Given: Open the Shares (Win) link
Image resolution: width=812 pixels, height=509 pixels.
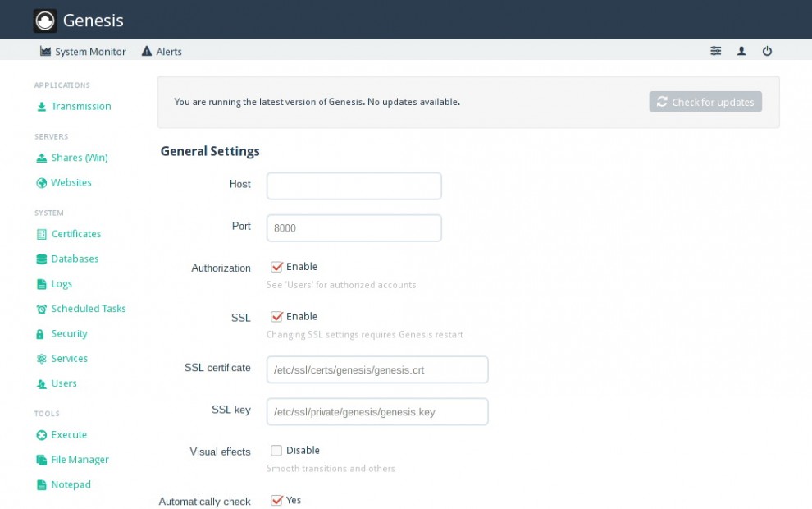Looking at the screenshot, I should [72, 158].
